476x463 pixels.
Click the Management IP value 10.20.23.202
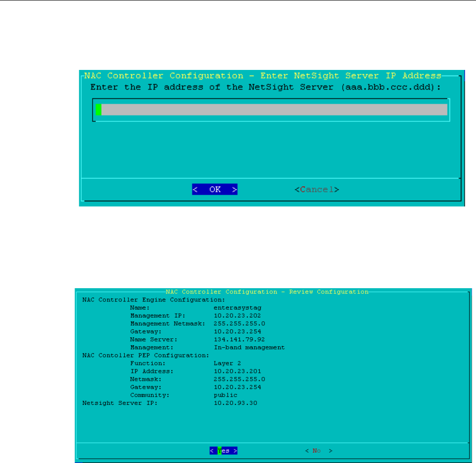click(x=238, y=316)
